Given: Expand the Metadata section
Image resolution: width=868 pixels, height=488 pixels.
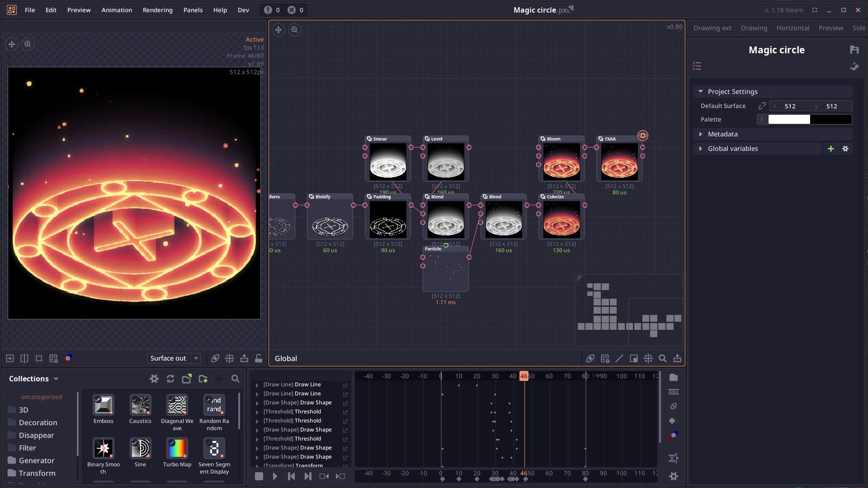Looking at the screenshot, I should point(702,134).
